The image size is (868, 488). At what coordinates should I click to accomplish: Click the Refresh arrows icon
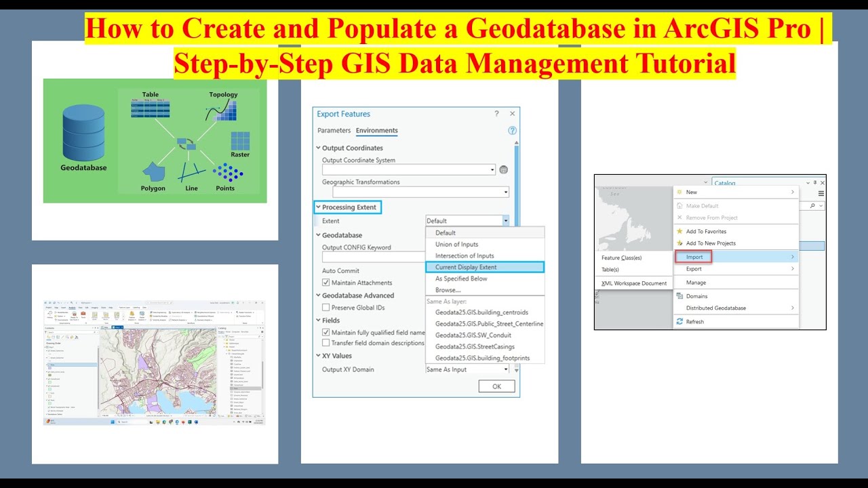(x=679, y=322)
